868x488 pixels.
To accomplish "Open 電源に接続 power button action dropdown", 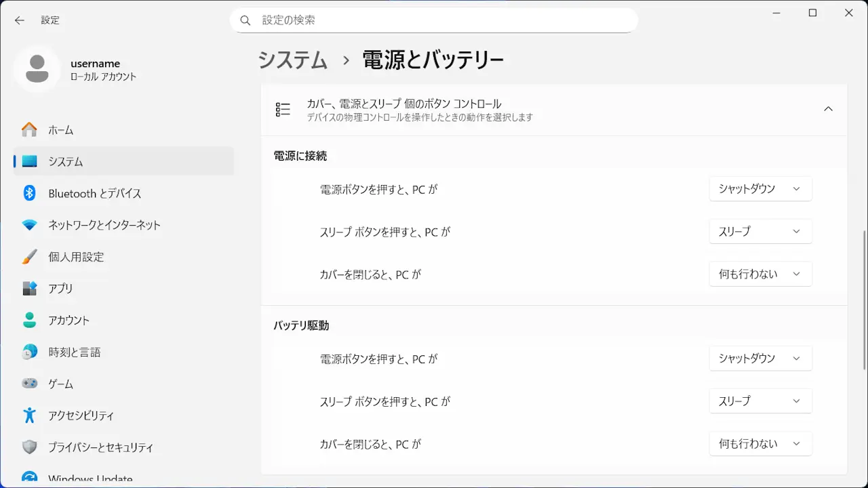I will pos(760,188).
